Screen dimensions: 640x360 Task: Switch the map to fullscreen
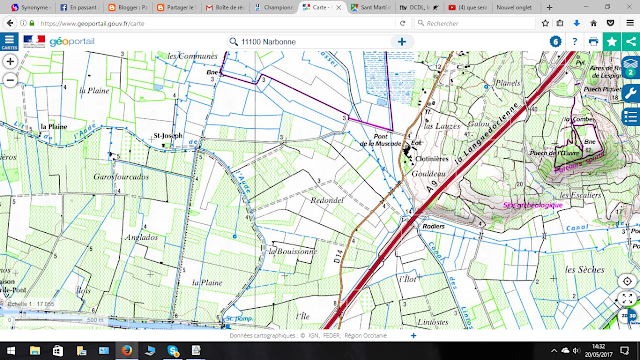click(627, 298)
